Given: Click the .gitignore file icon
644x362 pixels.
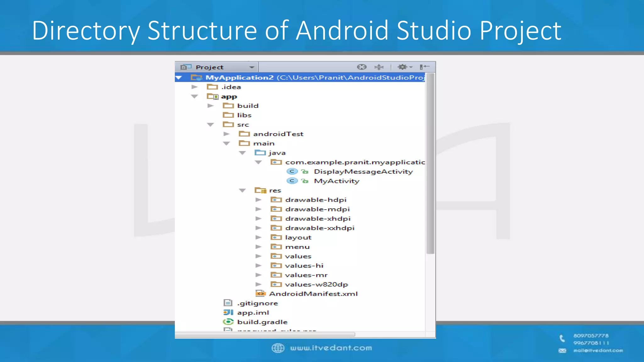Looking at the screenshot, I should click(x=228, y=303).
